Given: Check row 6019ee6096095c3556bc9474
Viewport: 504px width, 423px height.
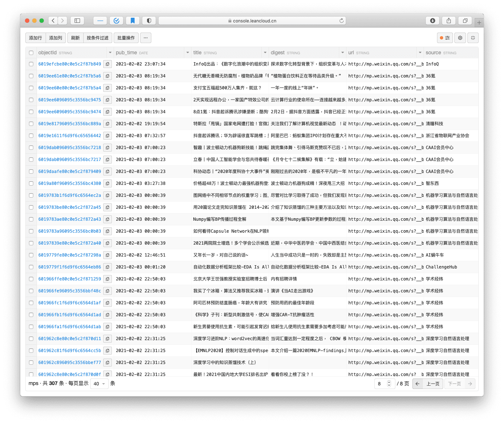Looking at the screenshot, I should [x=31, y=112].
